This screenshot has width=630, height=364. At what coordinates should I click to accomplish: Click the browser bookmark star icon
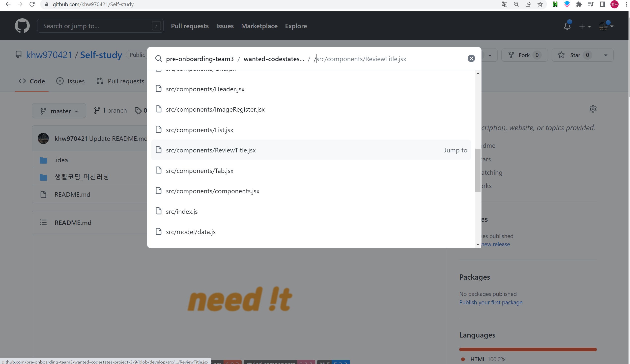[540, 4]
